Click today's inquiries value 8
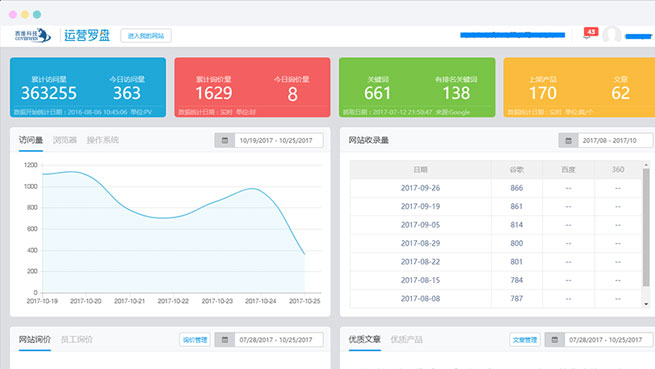 (x=292, y=94)
